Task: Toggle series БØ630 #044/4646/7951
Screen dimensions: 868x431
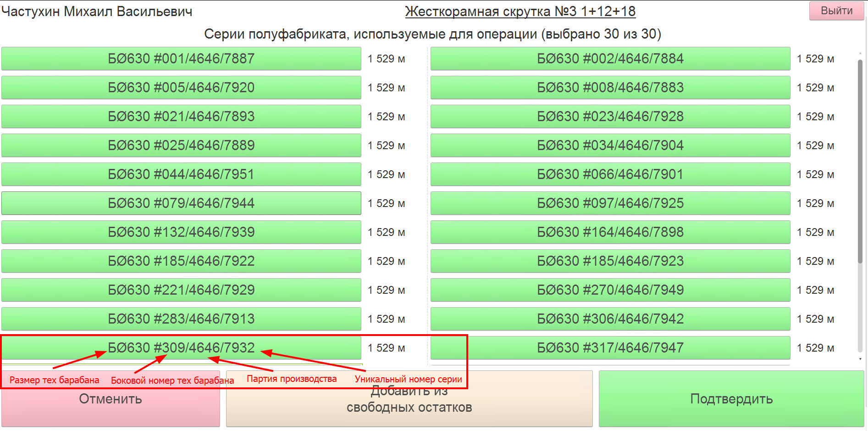Action: click(x=181, y=174)
